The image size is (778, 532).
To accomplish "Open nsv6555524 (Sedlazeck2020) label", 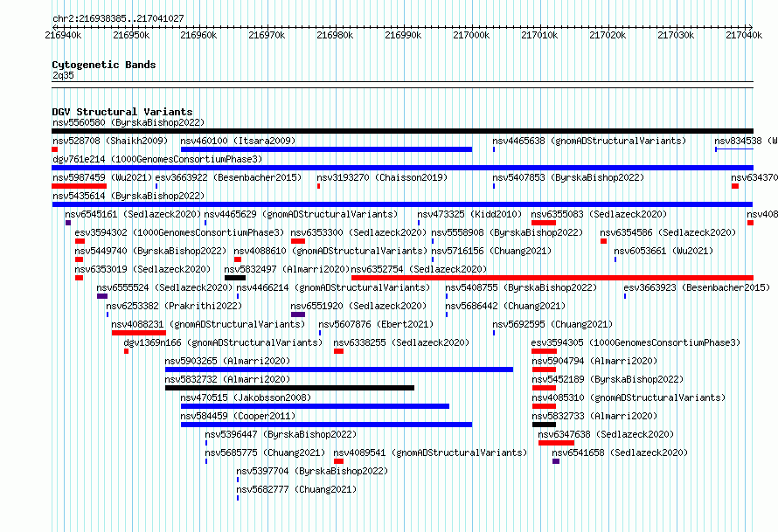I will tap(164, 287).
